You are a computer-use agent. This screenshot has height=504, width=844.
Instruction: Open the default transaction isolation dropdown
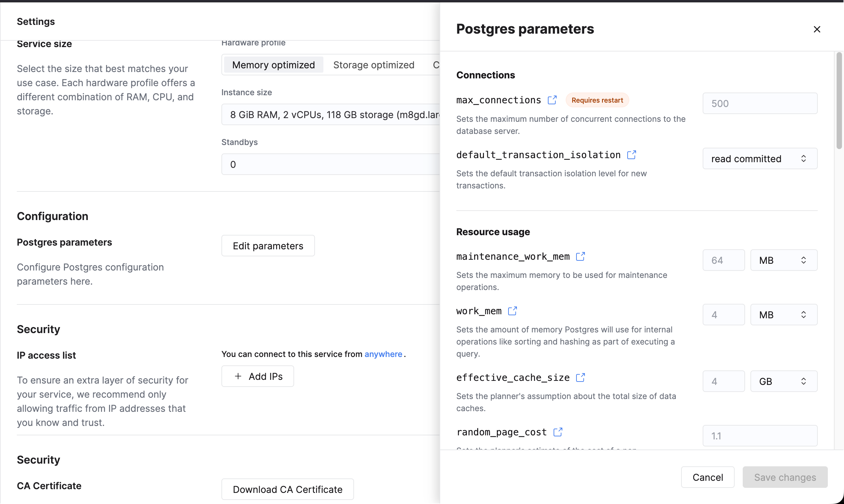point(760,158)
